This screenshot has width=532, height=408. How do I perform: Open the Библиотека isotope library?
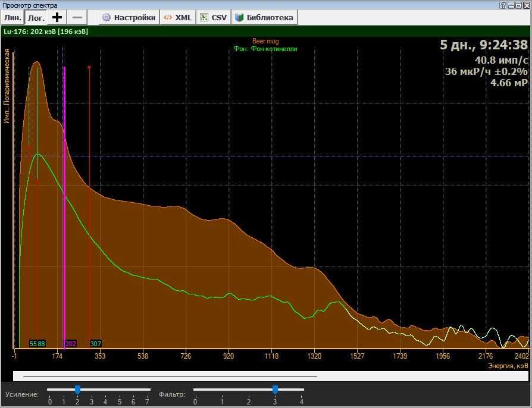[265, 18]
